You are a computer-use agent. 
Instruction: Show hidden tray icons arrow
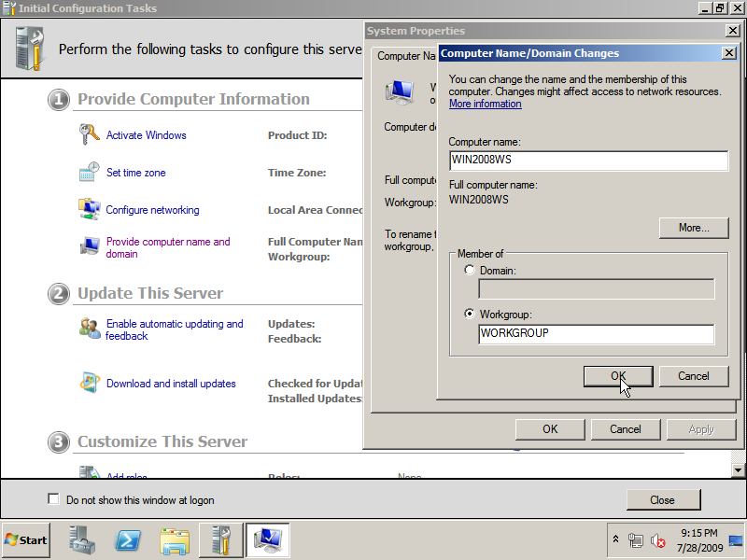point(615,539)
